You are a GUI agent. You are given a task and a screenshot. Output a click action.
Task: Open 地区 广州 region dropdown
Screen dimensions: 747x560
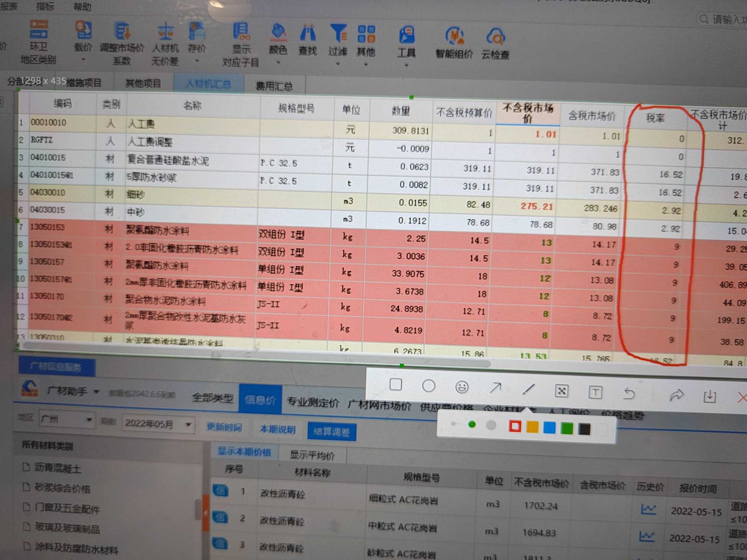67,419
